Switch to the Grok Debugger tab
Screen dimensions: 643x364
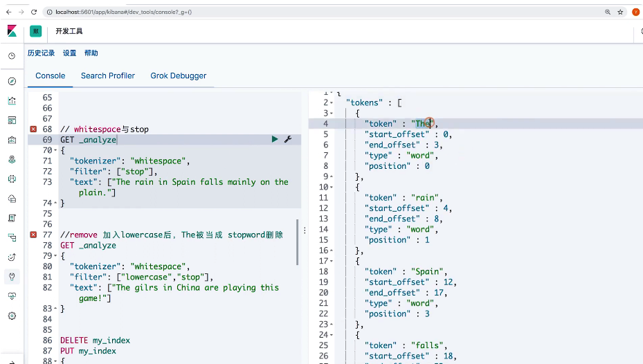tap(178, 76)
